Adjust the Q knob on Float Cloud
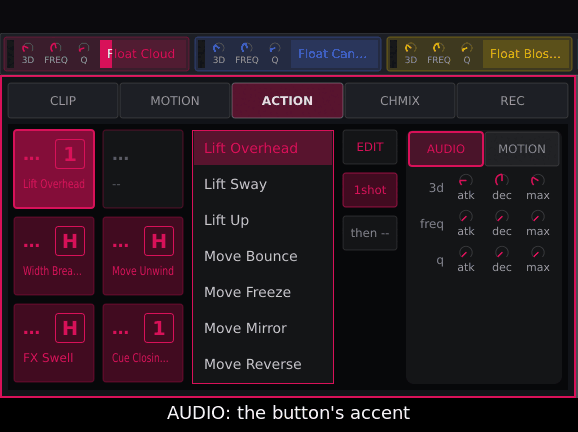 (x=84, y=48)
